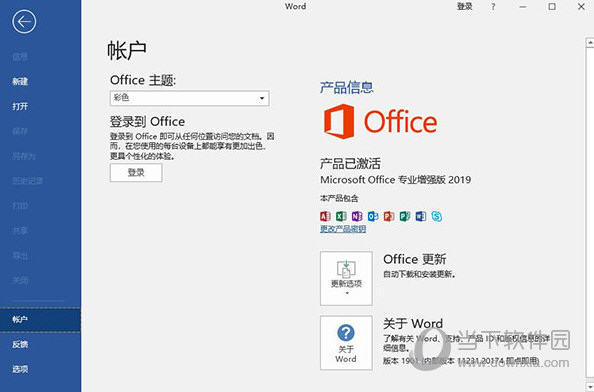Click the scrollbar up arrow
Image resolution: width=594 pixels, height=392 pixels.
tap(590, 42)
